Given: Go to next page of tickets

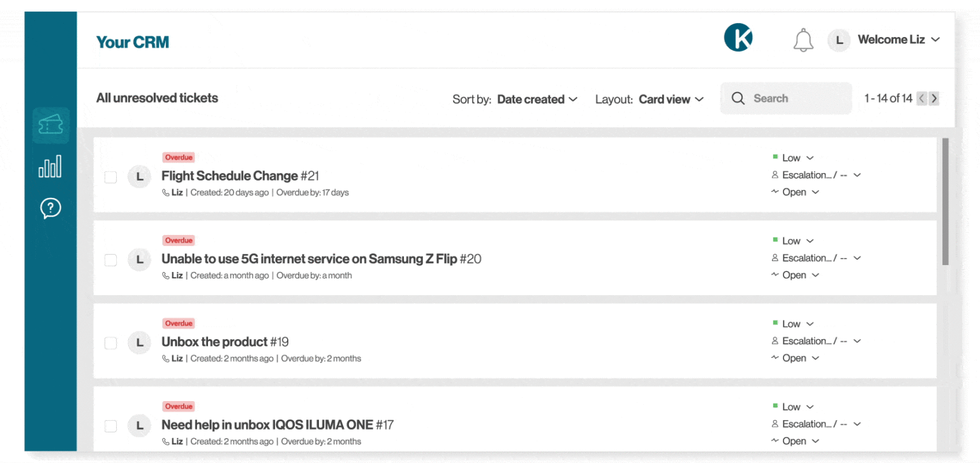Looking at the screenshot, I should [934, 98].
